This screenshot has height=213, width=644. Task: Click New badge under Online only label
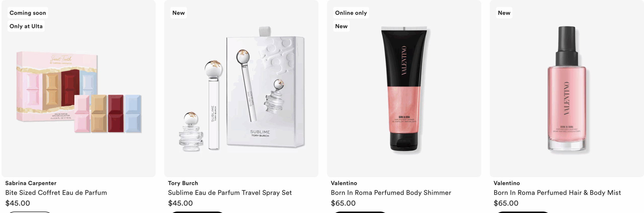[x=341, y=26]
